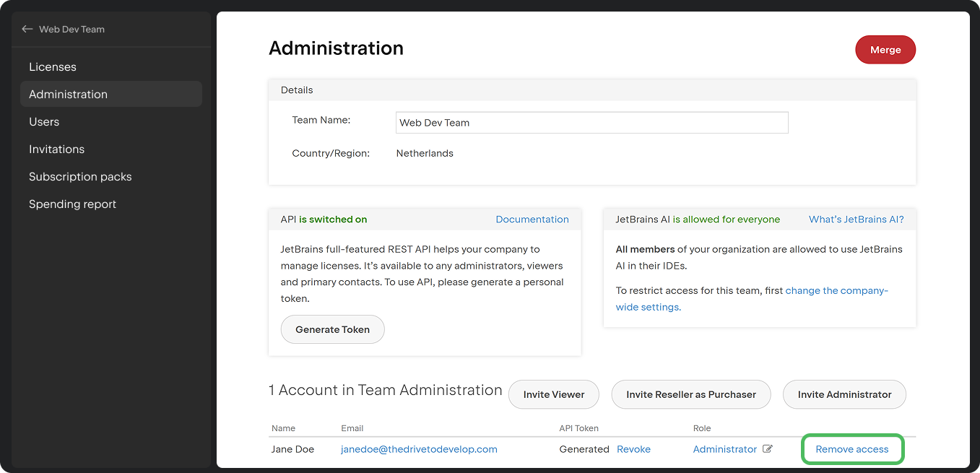The image size is (980, 473).
Task: Revoke Jane Doe's API token
Action: [x=633, y=448]
